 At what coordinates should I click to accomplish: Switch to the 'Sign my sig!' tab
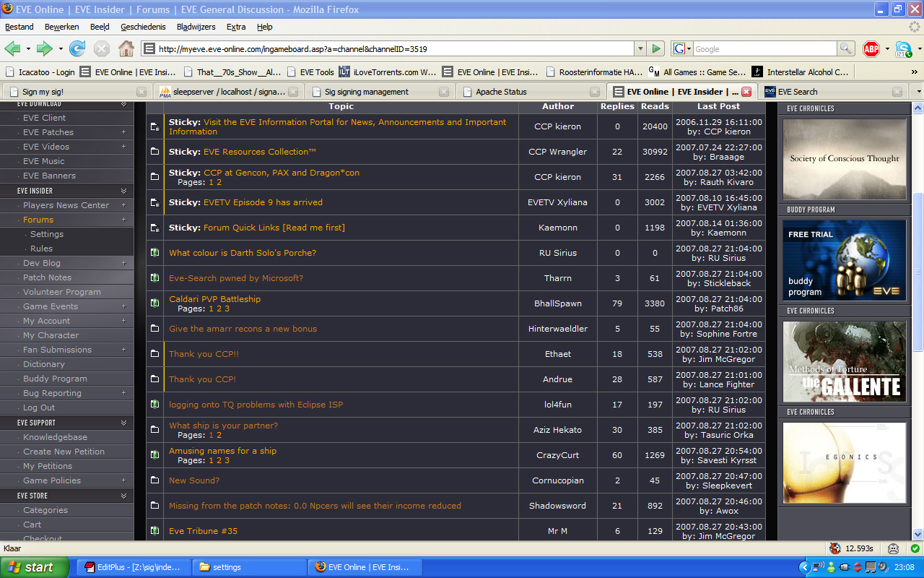(76, 92)
